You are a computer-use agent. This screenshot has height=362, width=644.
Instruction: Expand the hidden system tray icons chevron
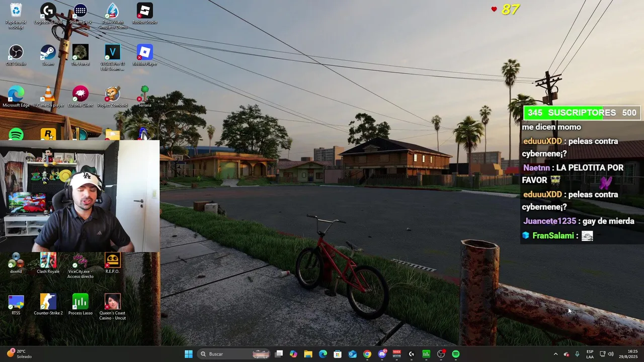555,354
